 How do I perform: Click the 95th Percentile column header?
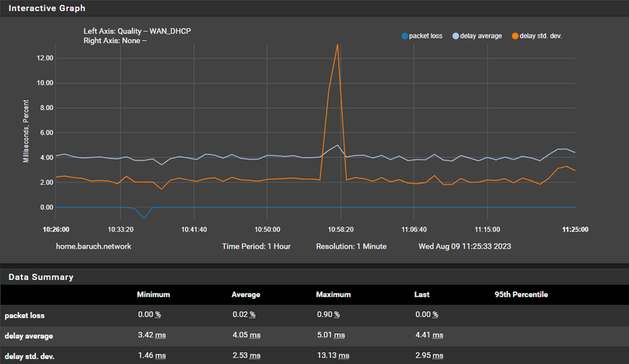521,295
